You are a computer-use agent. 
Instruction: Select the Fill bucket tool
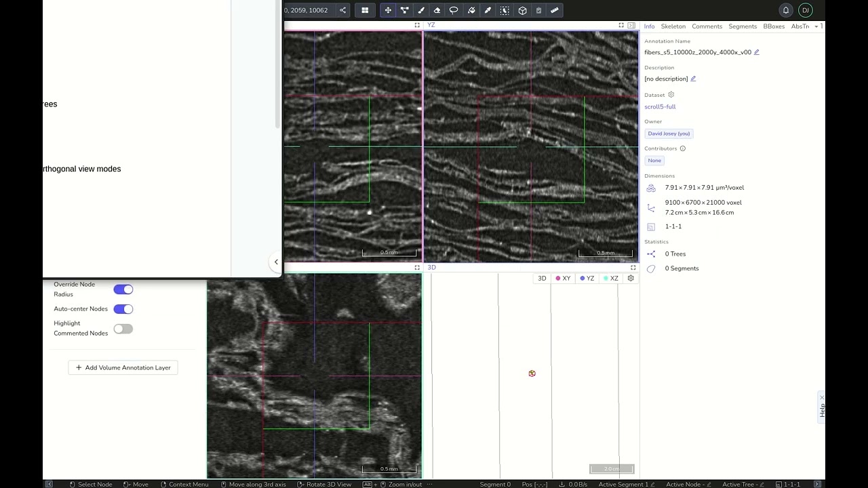(x=471, y=10)
